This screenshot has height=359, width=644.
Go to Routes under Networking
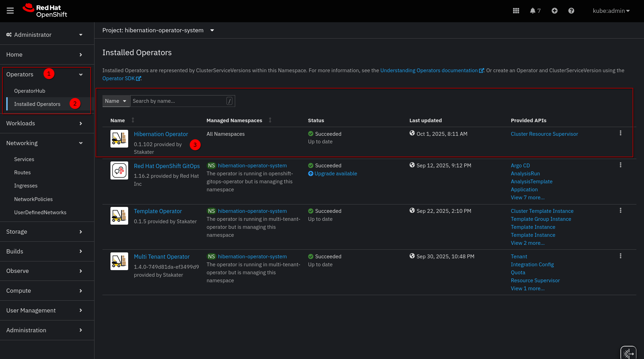(22, 173)
